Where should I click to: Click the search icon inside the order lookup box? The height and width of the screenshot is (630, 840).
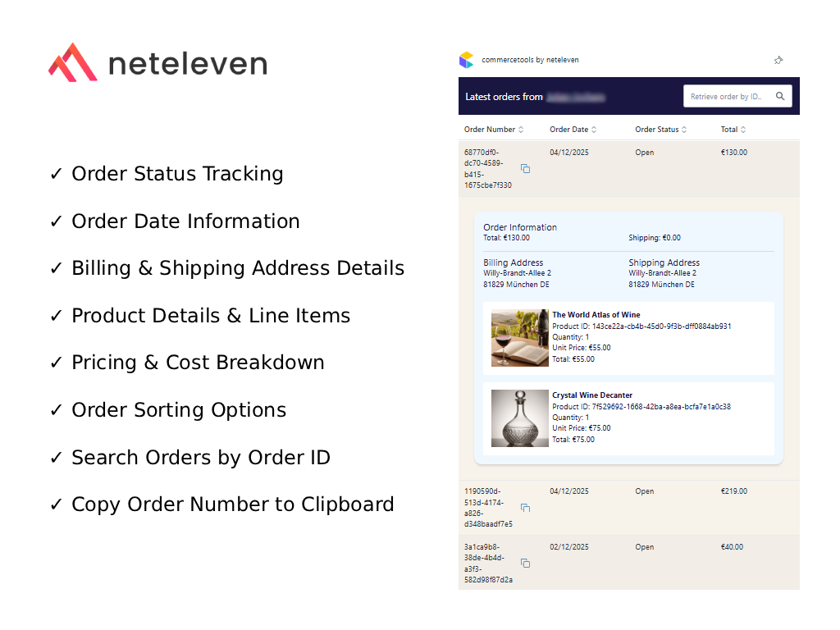[x=780, y=96]
